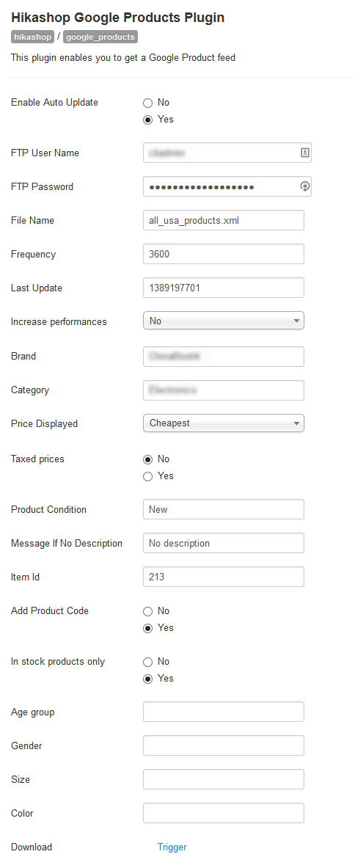Select No for Enable Auto Update
This screenshot has width=355, height=868.
[x=147, y=103]
